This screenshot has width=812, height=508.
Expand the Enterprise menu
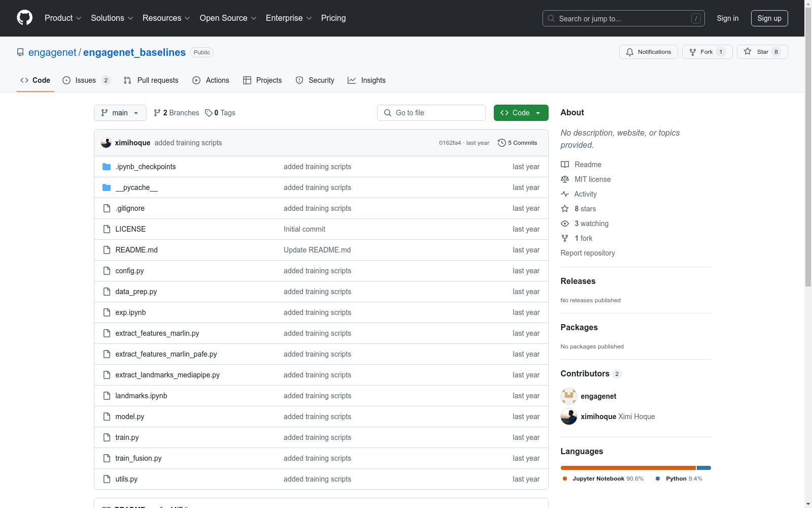coord(289,18)
